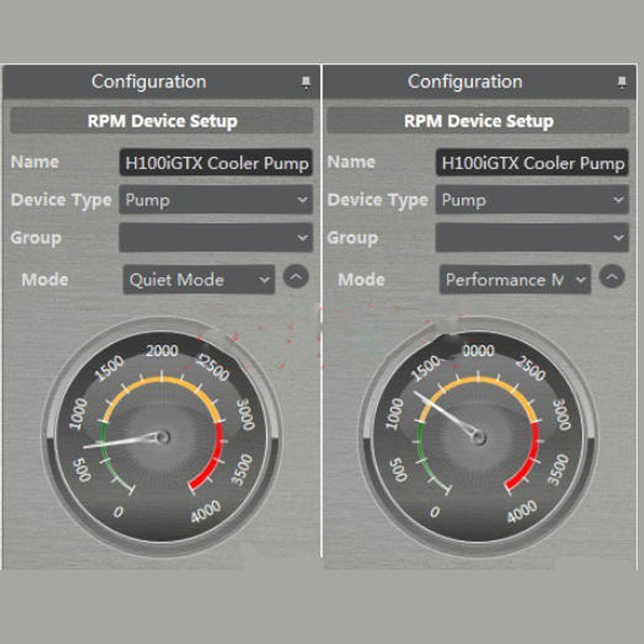Click the right panel's Name input field
The image size is (644, 644).
click(x=532, y=163)
